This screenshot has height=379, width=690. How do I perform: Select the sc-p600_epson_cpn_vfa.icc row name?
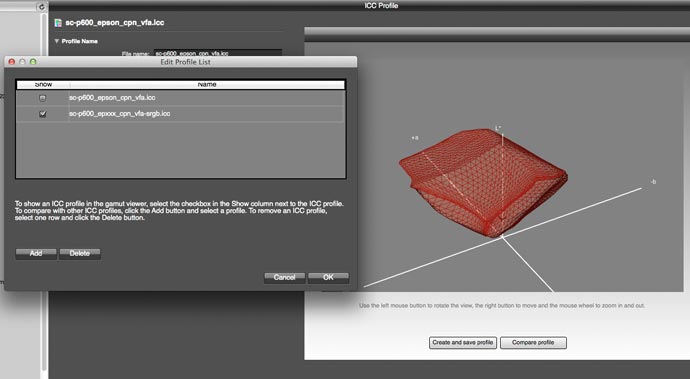pyautogui.click(x=112, y=98)
